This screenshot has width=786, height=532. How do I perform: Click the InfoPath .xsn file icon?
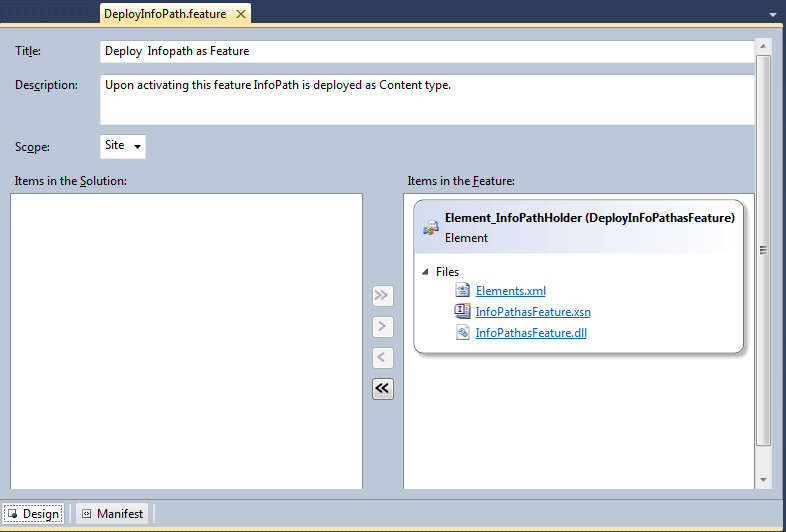pos(462,311)
